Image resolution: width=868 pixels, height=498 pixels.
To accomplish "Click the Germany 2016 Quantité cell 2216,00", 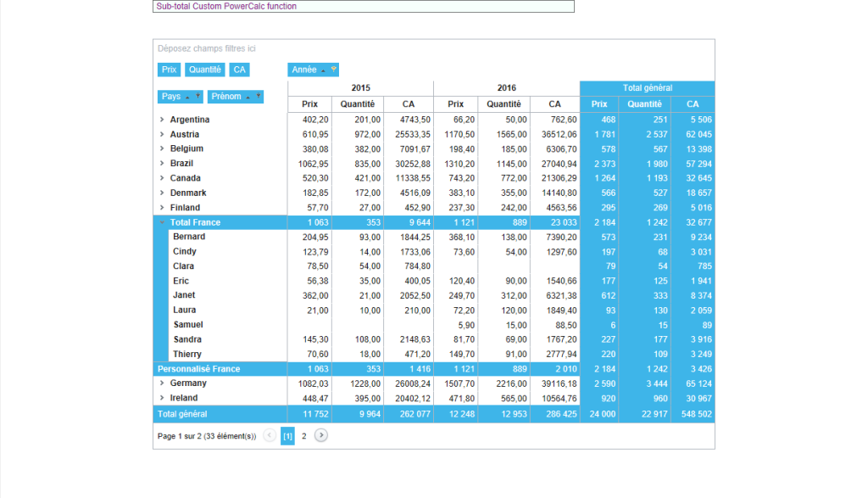I will point(504,383).
